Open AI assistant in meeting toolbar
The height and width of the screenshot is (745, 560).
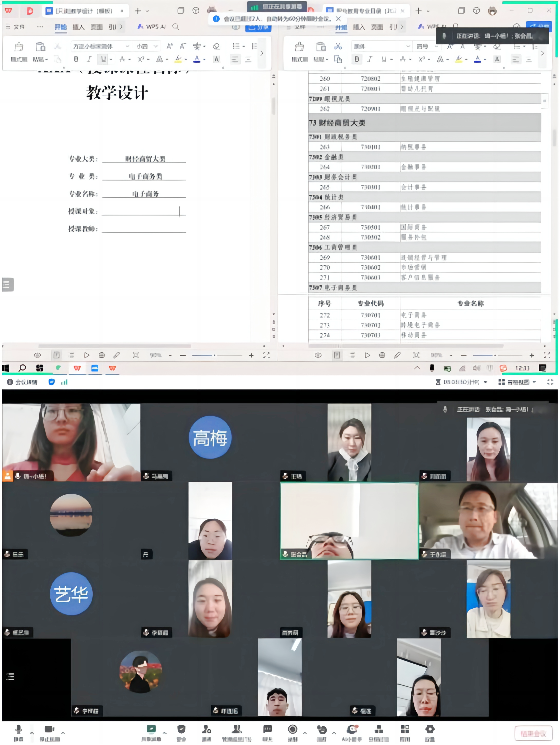[x=352, y=733]
